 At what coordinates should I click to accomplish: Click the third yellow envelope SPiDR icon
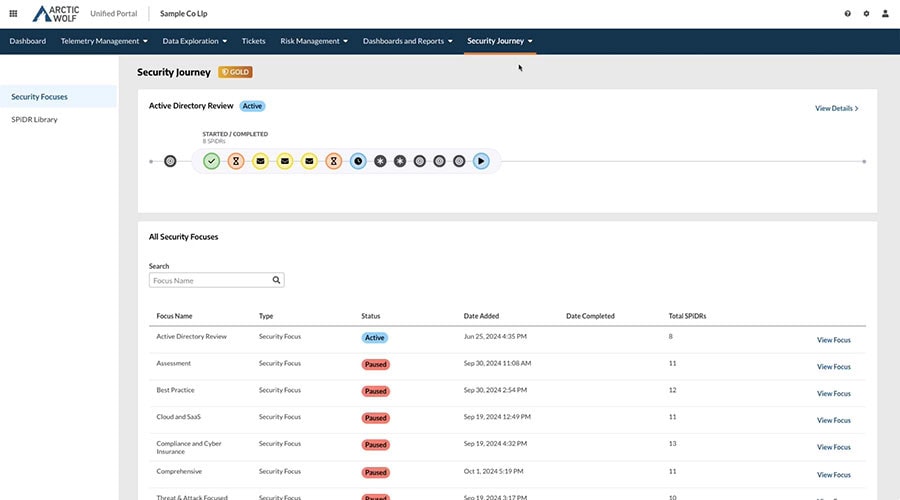309,161
